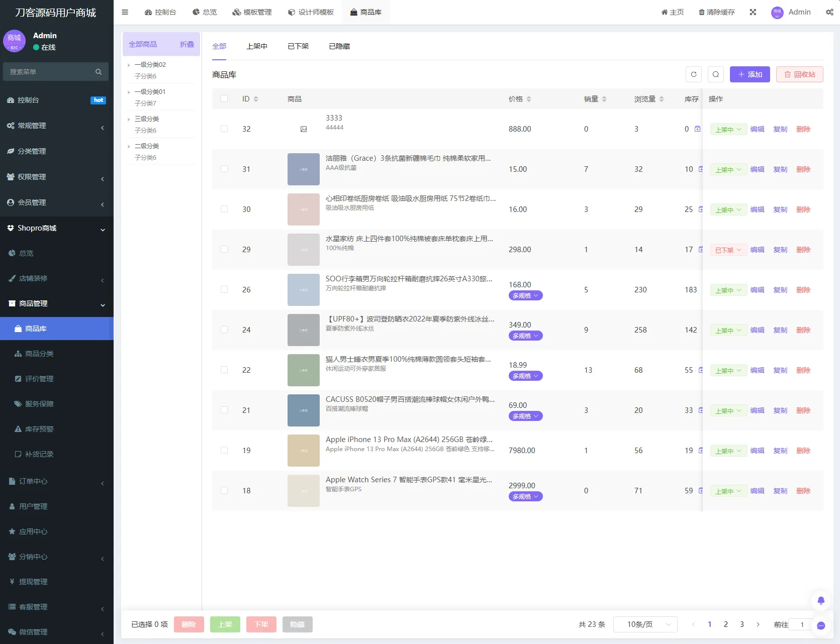The width and height of the screenshot is (840, 644).
Task: Open the chat bubble icon at bottom right
Action: coord(821,626)
